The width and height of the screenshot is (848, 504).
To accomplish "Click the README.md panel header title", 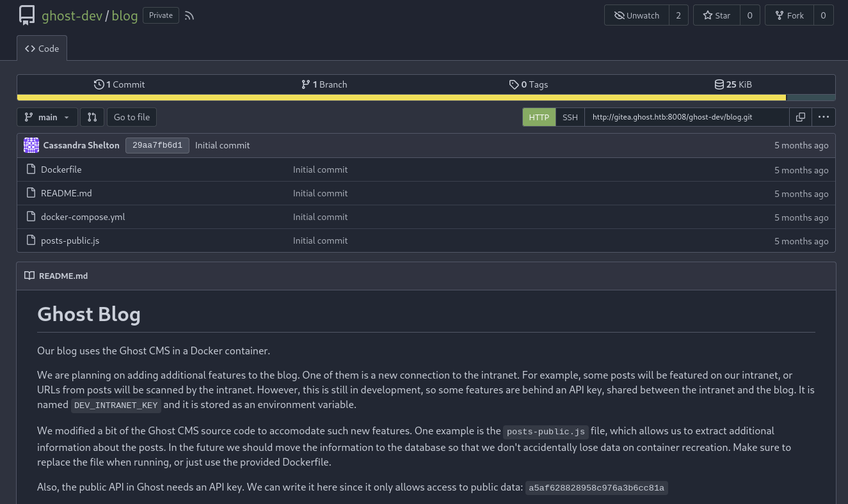I will pyautogui.click(x=63, y=276).
